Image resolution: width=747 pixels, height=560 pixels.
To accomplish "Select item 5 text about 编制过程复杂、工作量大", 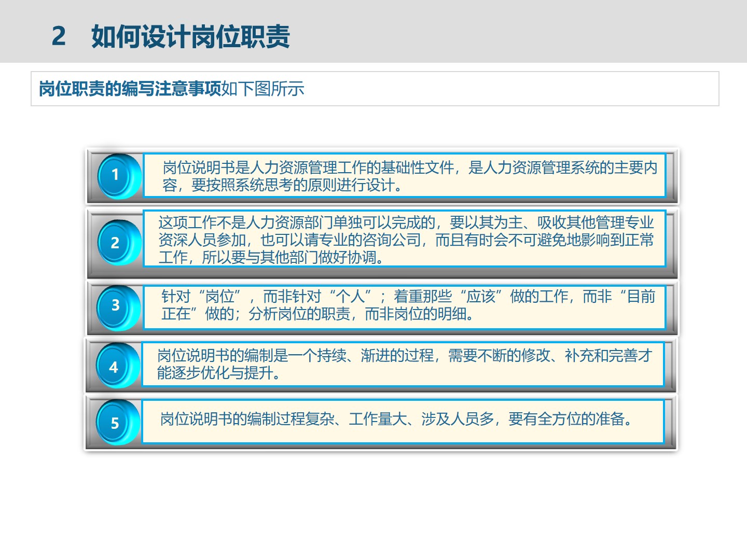I will click(397, 419).
